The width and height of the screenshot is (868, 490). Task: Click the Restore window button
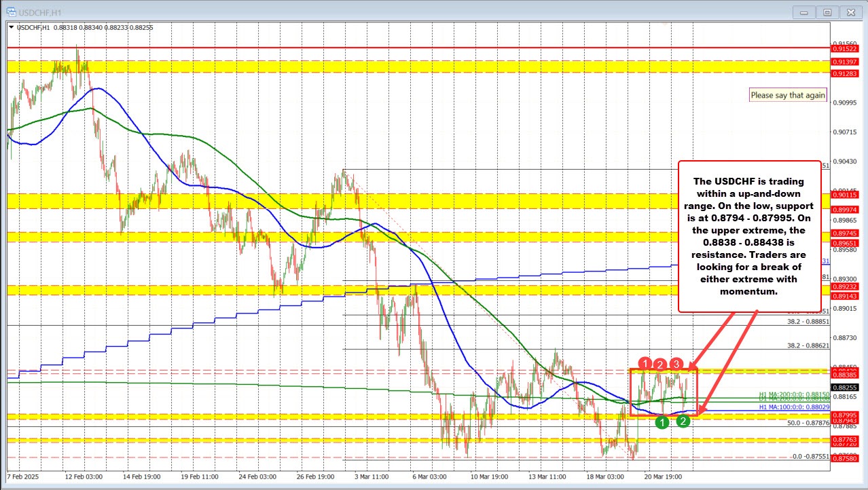827,12
